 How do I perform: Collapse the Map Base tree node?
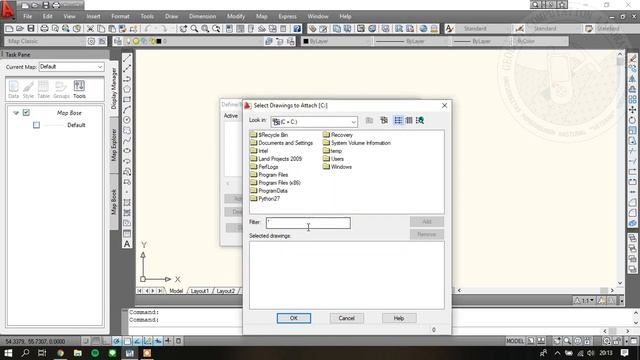(16, 113)
